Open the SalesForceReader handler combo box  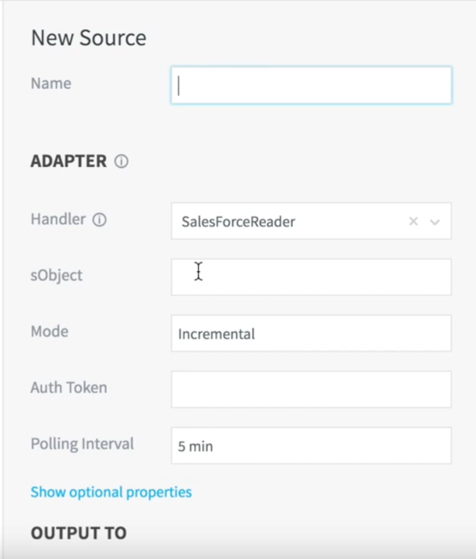[311, 221]
